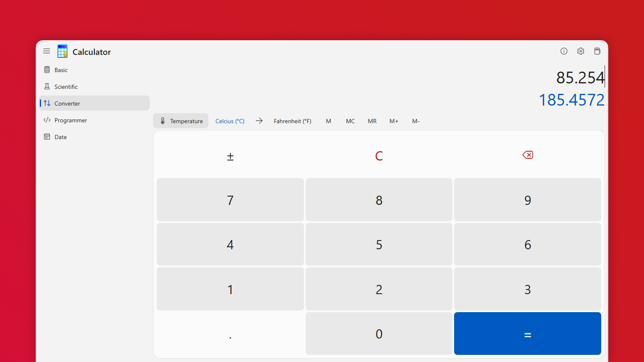Open the settings gear icon
Image resolution: width=644 pixels, height=362 pixels.
pos(581,51)
